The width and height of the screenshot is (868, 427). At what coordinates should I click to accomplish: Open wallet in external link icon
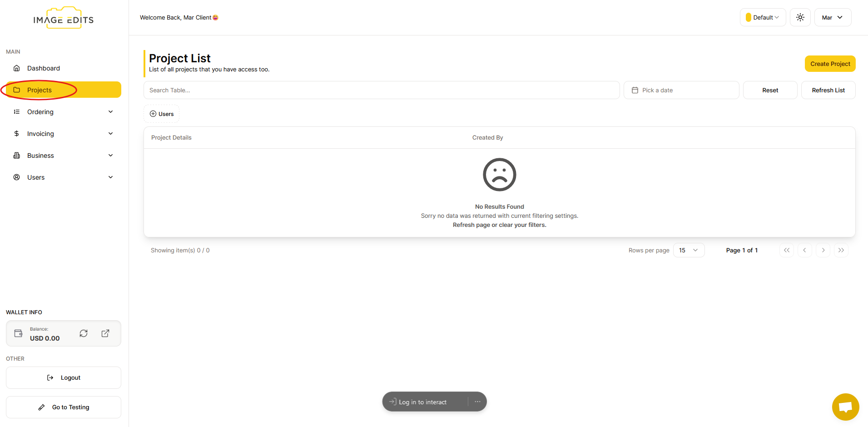(x=105, y=333)
